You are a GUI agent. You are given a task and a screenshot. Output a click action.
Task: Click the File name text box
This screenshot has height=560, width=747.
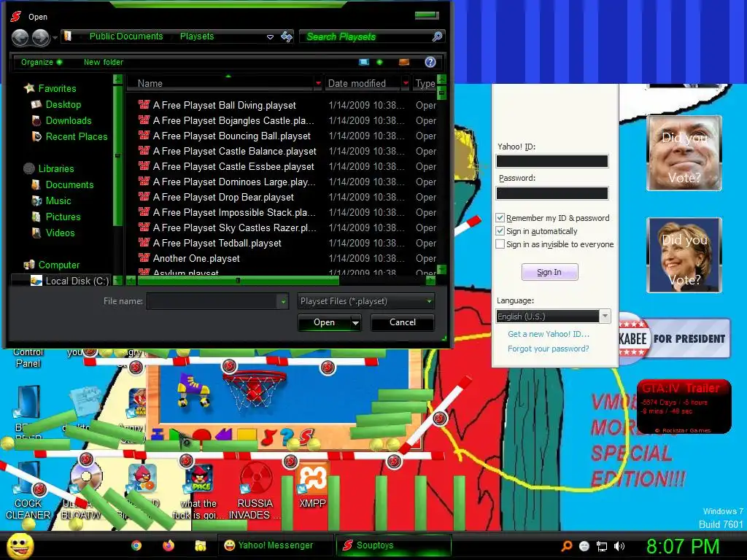[x=212, y=301]
